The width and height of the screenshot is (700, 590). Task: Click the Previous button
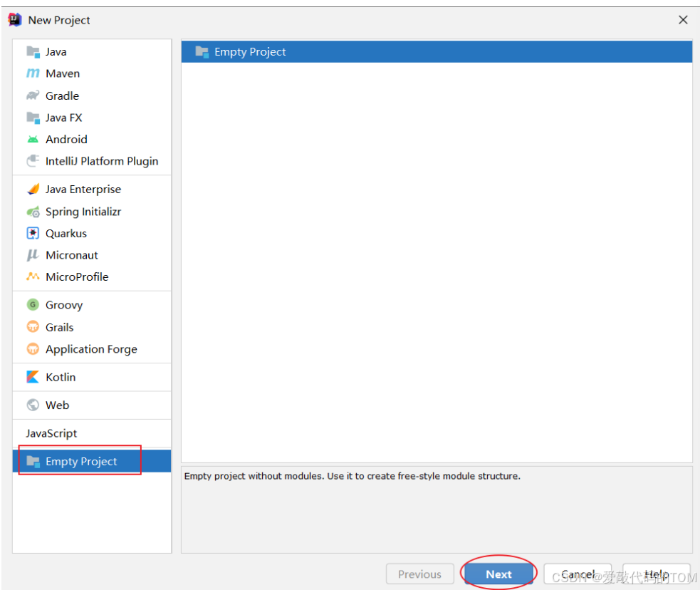point(419,574)
